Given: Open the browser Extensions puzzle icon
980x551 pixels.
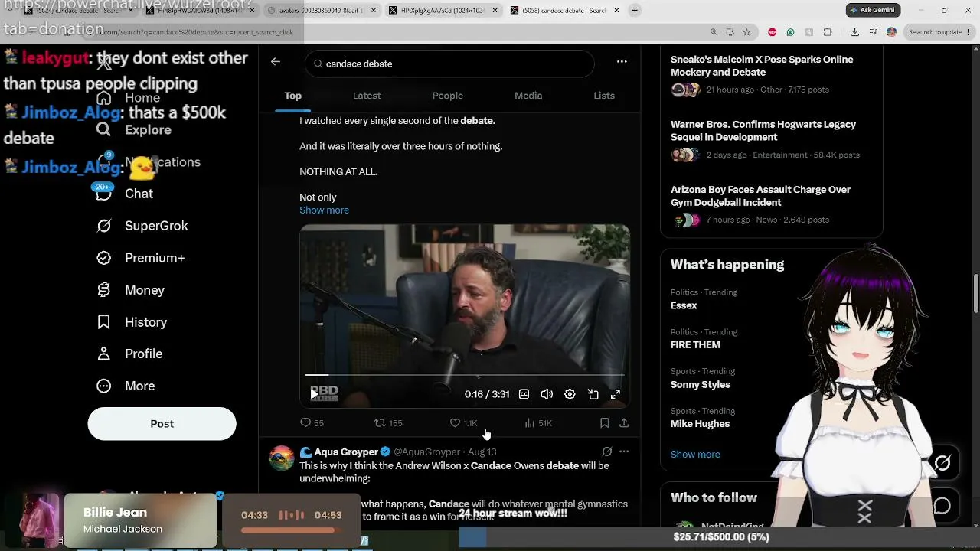Looking at the screenshot, I should click(x=828, y=32).
